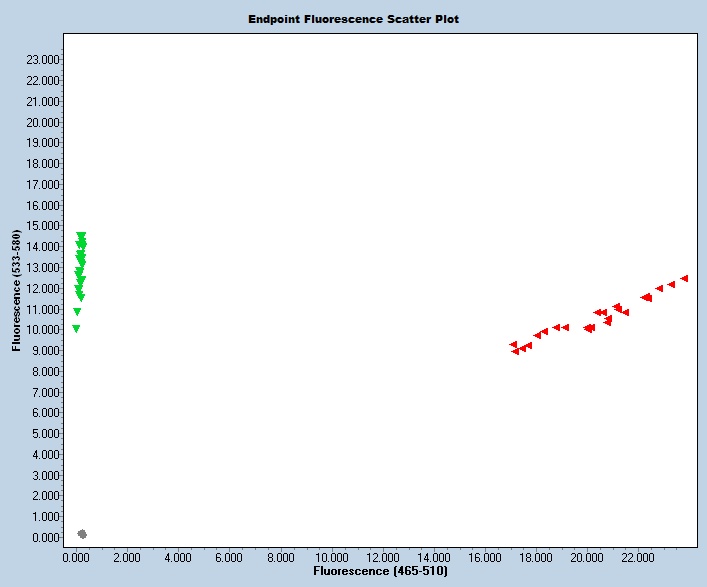The image size is (707, 587).
Task: Click the 18.000 tick label on y-axis
Action: pyautogui.click(x=44, y=163)
